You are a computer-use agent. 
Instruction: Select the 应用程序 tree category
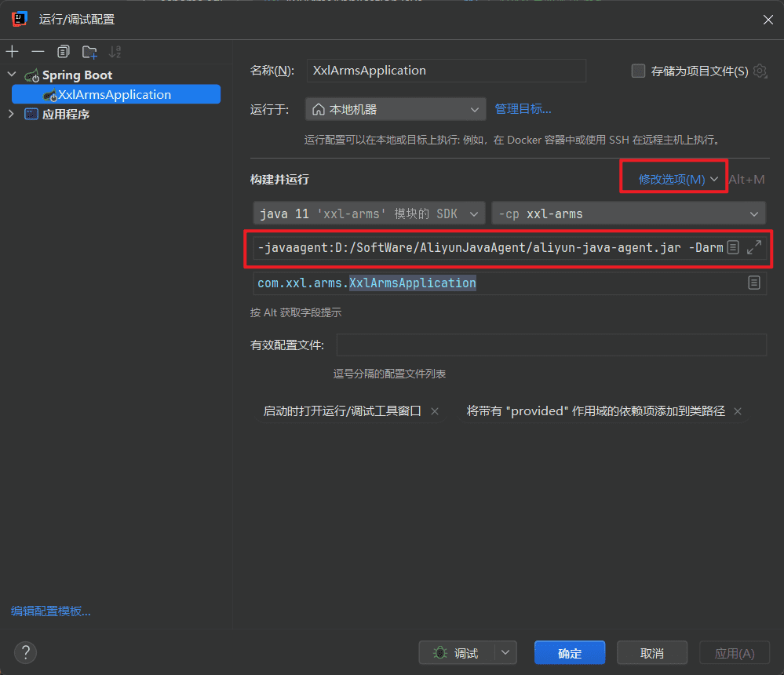[65, 114]
